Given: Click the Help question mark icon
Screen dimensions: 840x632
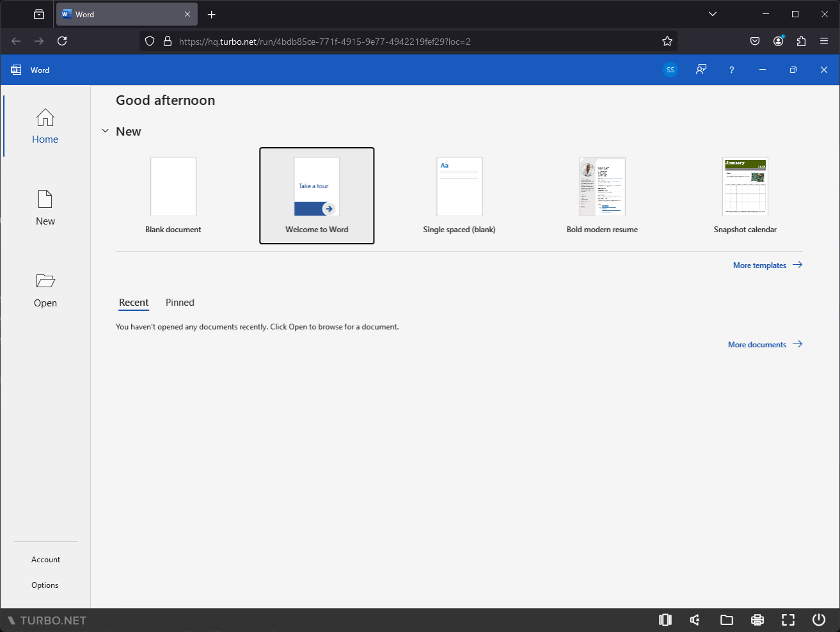Looking at the screenshot, I should tap(731, 70).
